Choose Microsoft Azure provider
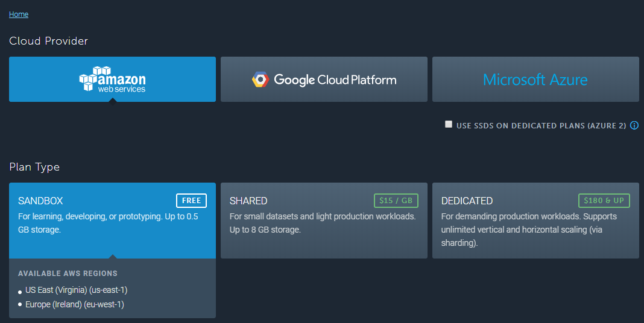Screen dimensions: 644x323 535,79
